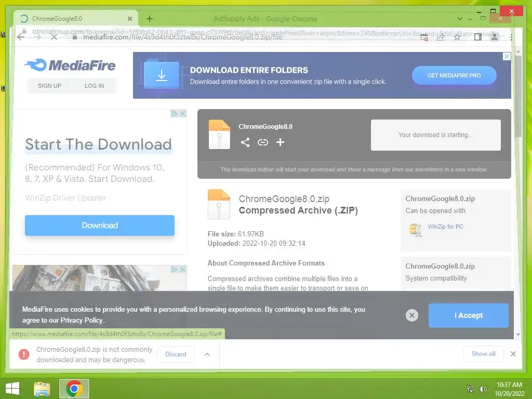Click the browser forward arrow
The height and width of the screenshot is (399, 532).
[37, 37]
